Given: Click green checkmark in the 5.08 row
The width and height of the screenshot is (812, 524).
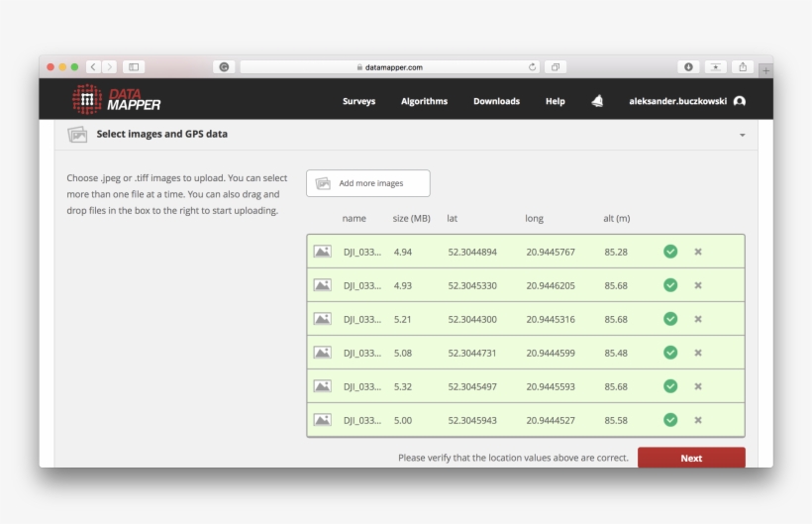Looking at the screenshot, I should click(670, 353).
